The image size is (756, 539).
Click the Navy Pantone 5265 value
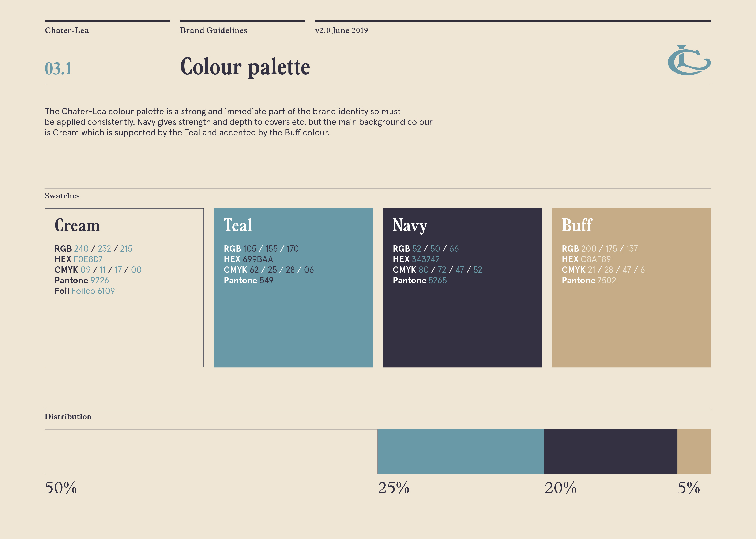point(437,280)
